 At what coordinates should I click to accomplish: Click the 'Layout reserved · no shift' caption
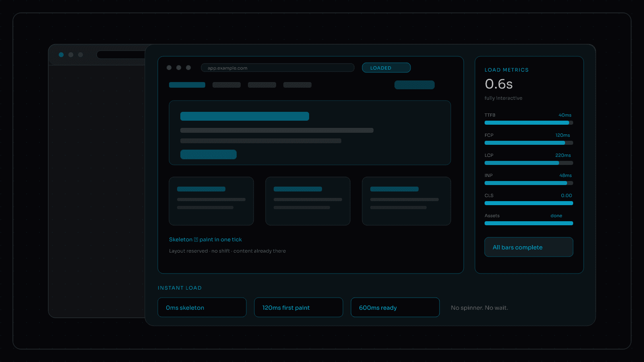click(x=227, y=251)
